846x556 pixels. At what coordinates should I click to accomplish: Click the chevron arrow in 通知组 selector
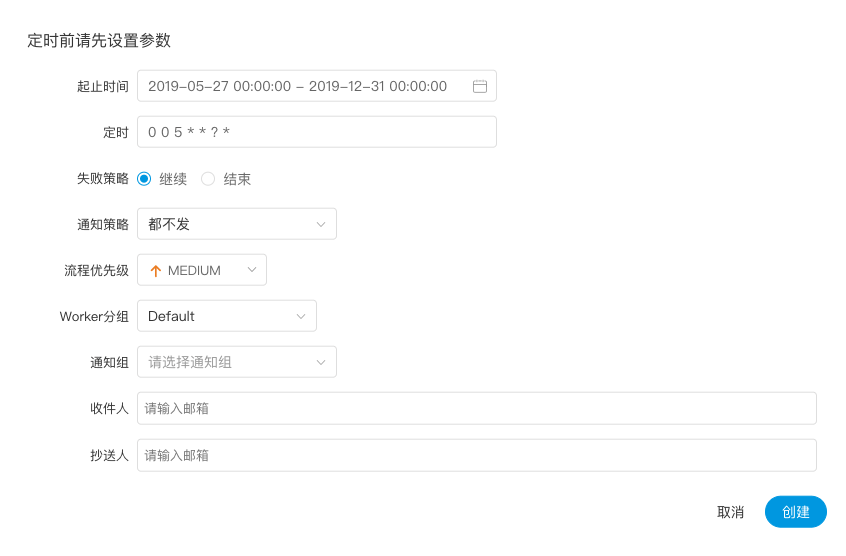321,363
